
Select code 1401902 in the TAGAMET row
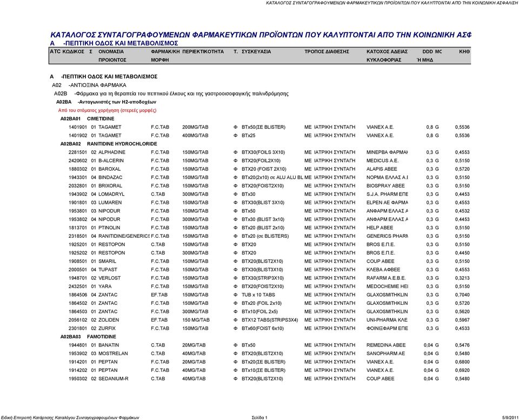[x=78, y=135]
